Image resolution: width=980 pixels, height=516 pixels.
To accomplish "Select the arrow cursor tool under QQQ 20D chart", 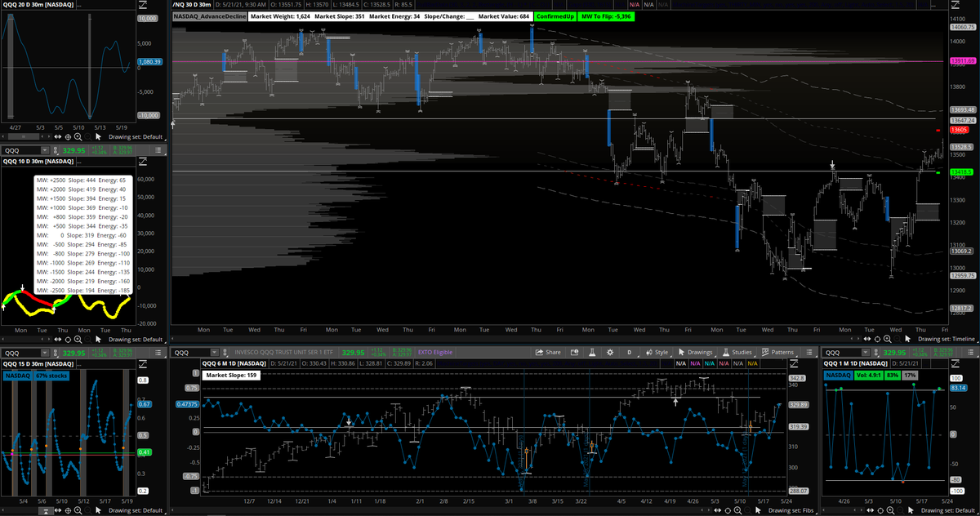I will pyautogui.click(x=98, y=136).
